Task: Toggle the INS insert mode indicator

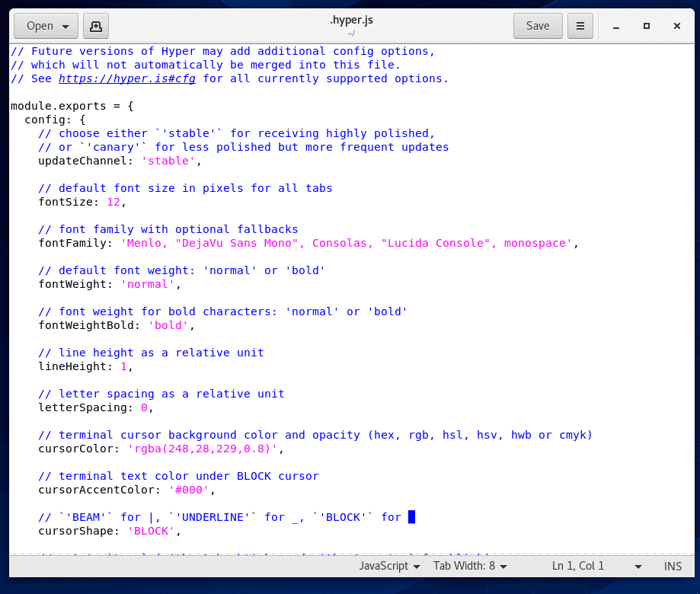Action: tap(673, 566)
